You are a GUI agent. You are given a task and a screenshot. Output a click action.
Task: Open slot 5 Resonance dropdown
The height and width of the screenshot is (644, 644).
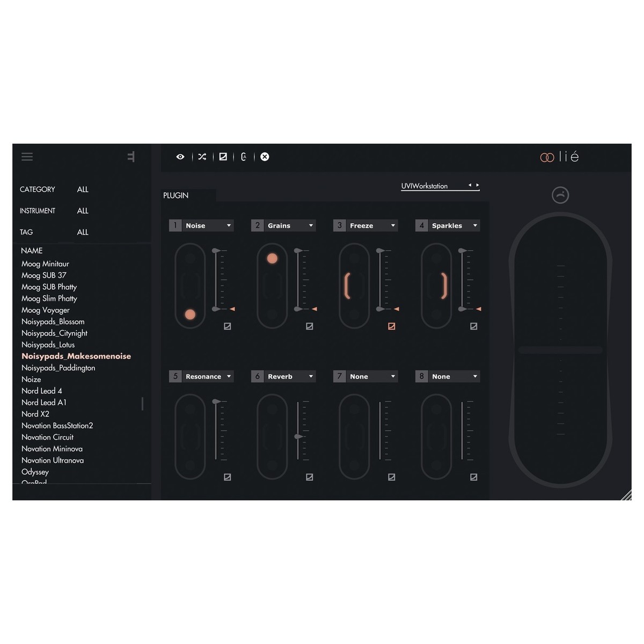coord(201,376)
